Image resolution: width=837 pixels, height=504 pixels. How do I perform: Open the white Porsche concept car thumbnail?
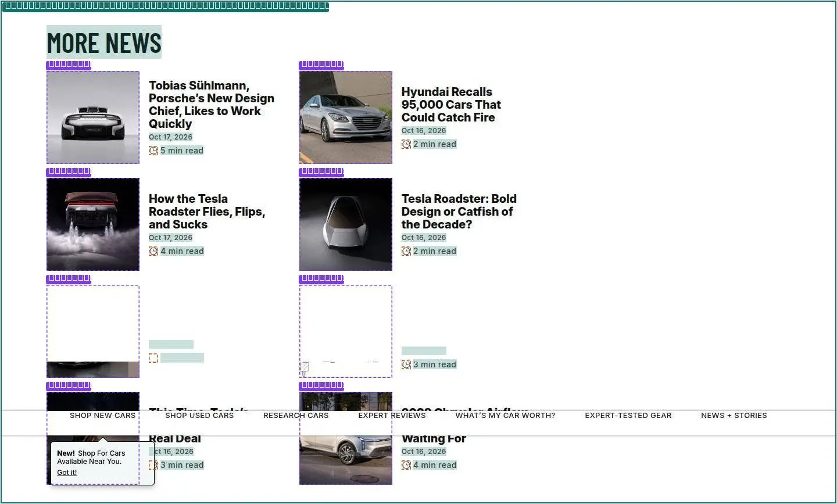tap(93, 117)
